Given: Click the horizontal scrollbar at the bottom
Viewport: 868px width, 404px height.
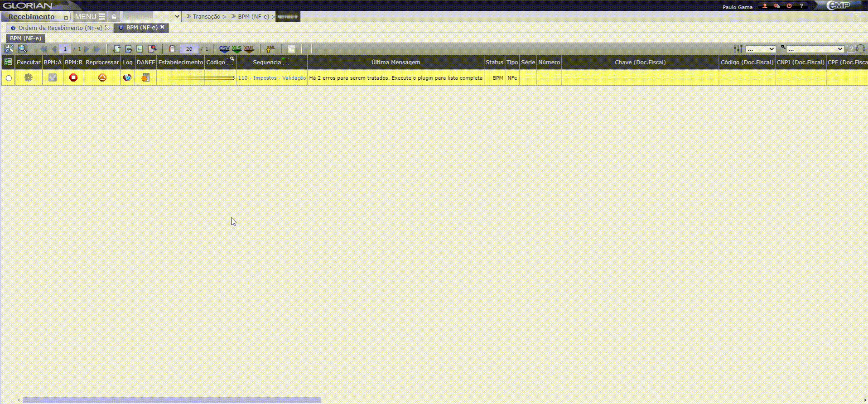Looking at the screenshot, I should point(172,400).
